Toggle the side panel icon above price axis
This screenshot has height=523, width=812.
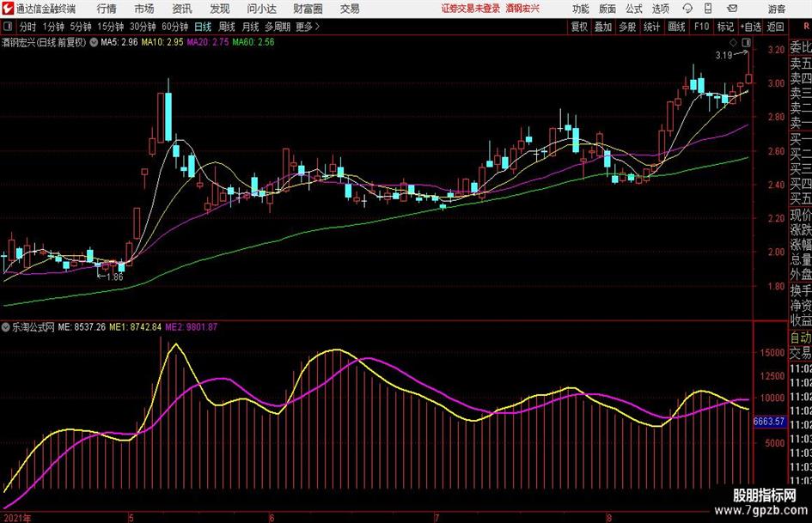coord(746,42)
